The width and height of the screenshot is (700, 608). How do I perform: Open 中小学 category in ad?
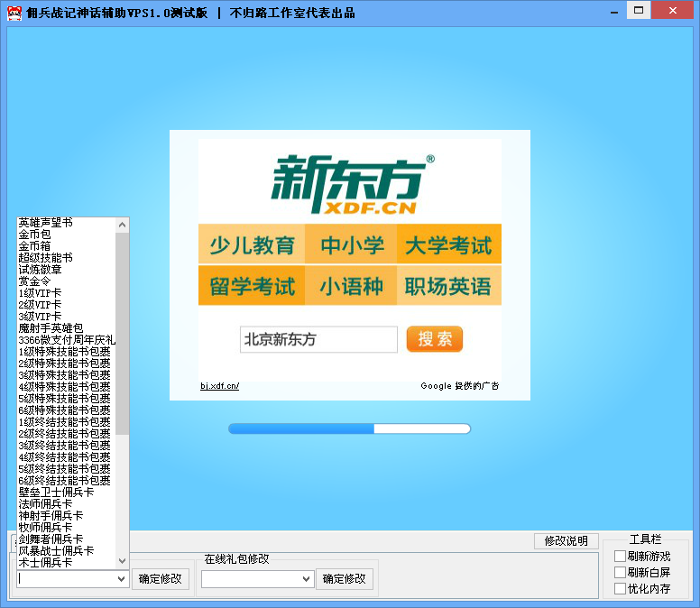pyautogui.click(x=351, y=244)
